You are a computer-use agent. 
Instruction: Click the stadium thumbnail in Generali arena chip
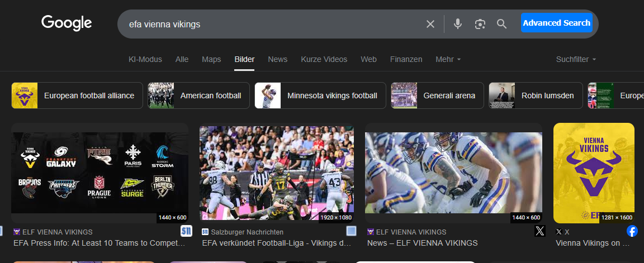[x=404, y=95]
